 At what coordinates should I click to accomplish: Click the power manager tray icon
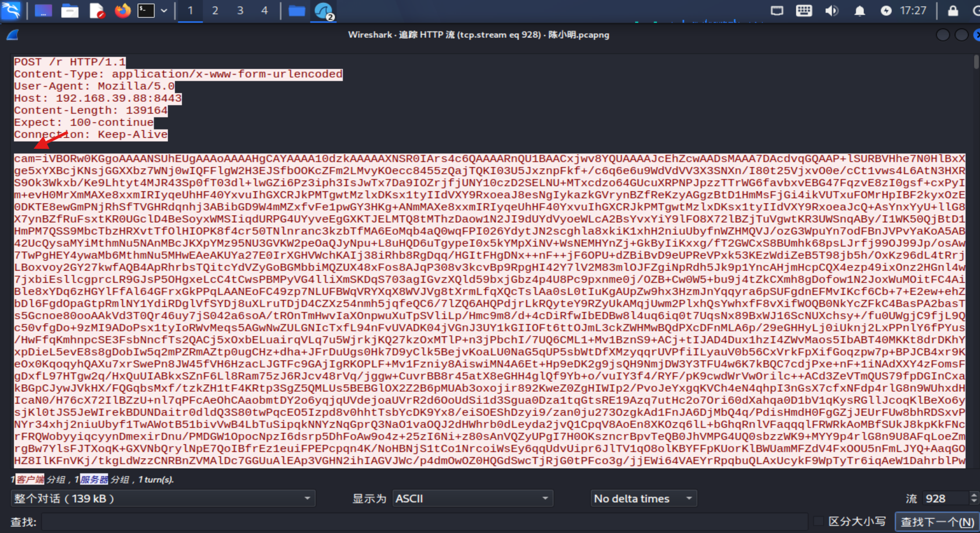[886, 10]
